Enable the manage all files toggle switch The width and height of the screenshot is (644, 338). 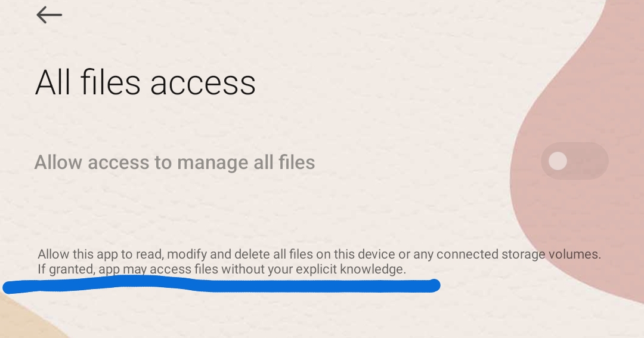pos(575,161)
